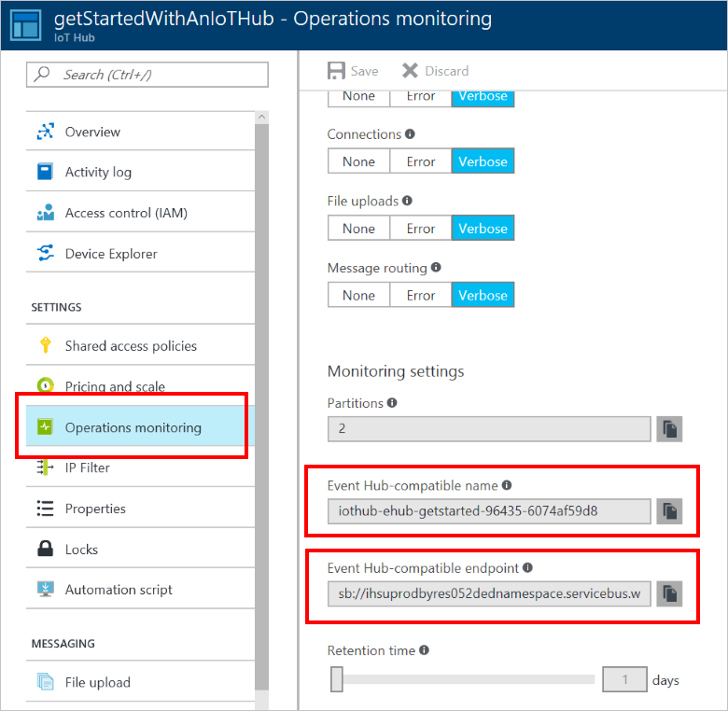728x711 pixels.
Task: Set File uploads monitoring to Error
Action: 421,228
